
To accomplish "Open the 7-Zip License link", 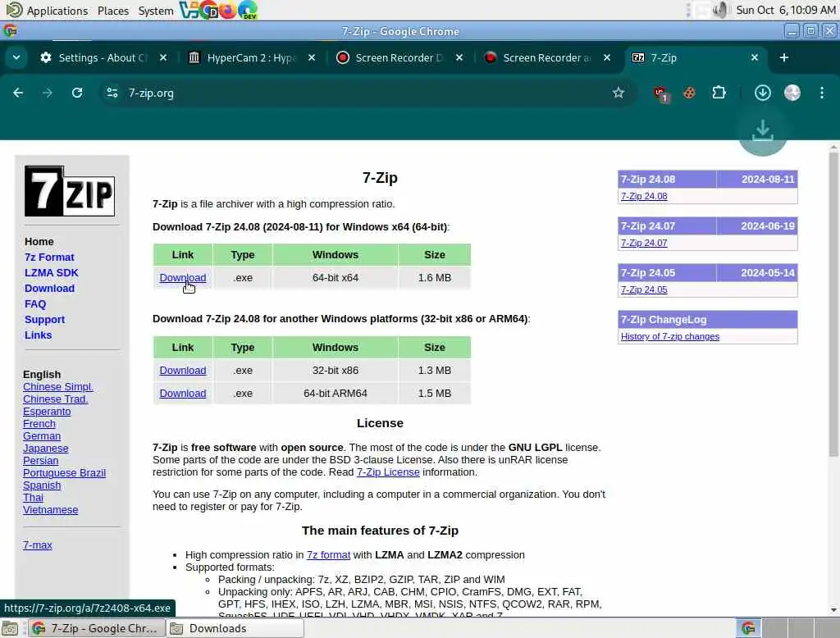I will coord(388,472).
